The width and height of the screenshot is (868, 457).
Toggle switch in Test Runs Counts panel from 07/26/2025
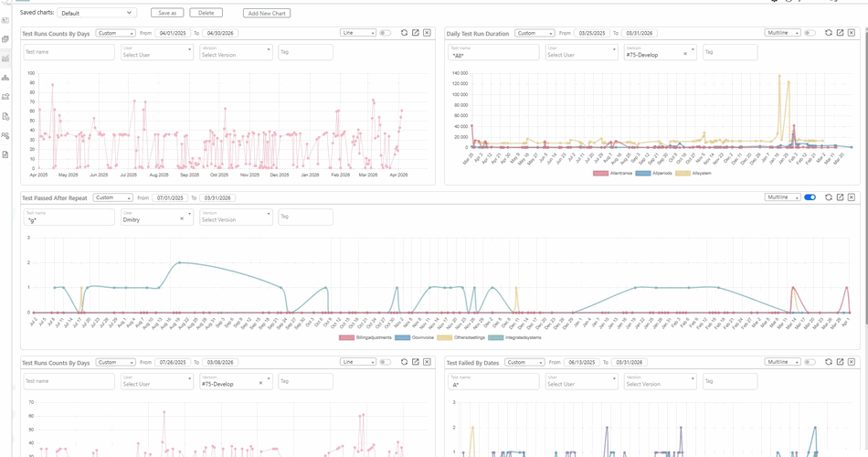tap(386, 362)
